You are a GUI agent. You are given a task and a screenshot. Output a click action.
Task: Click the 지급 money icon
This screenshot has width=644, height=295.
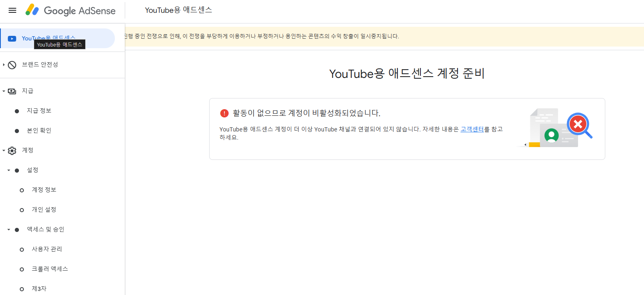12,91
